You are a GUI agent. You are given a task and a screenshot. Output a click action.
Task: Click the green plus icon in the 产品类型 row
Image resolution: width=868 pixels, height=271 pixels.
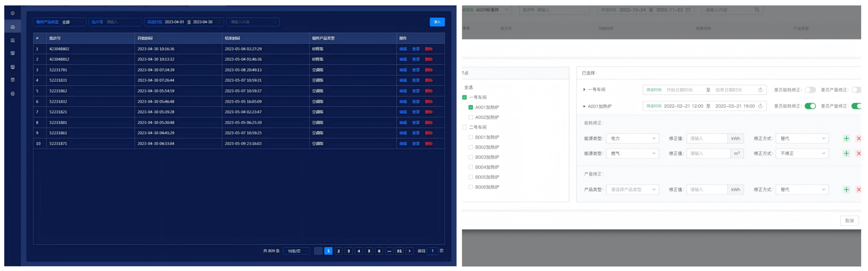coord(846,190)
